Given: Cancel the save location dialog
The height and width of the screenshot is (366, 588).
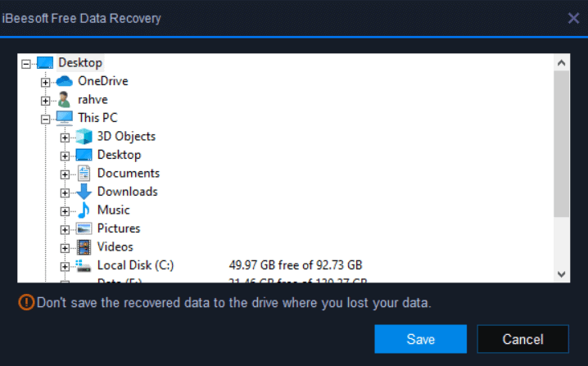Looking at the screenshot, I should (522, 339).
